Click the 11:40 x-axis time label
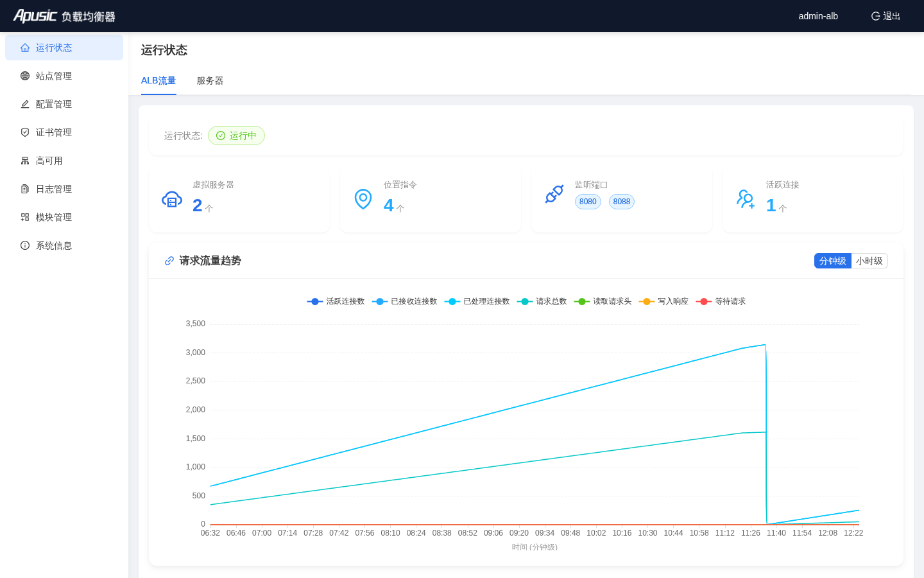This screenshot has width=924, height=578. point(776,533)
